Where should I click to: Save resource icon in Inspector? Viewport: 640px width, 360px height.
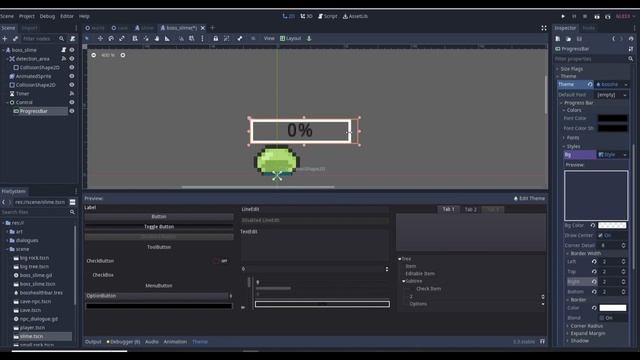pyautogui.click(x=579, y=39)
